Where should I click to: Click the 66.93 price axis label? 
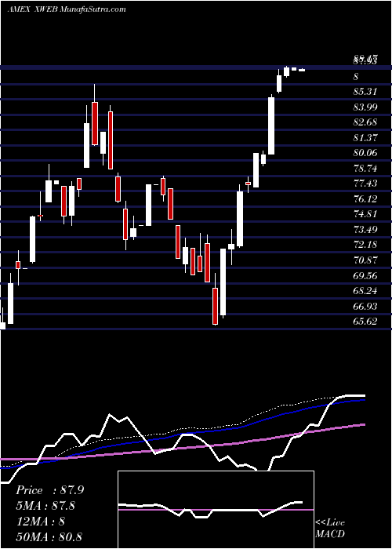click(365, 307)
